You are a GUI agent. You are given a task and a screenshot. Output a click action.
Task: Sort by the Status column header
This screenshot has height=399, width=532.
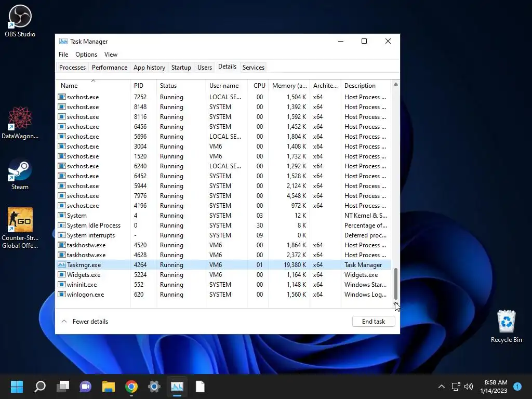click(x=181, y=86)
